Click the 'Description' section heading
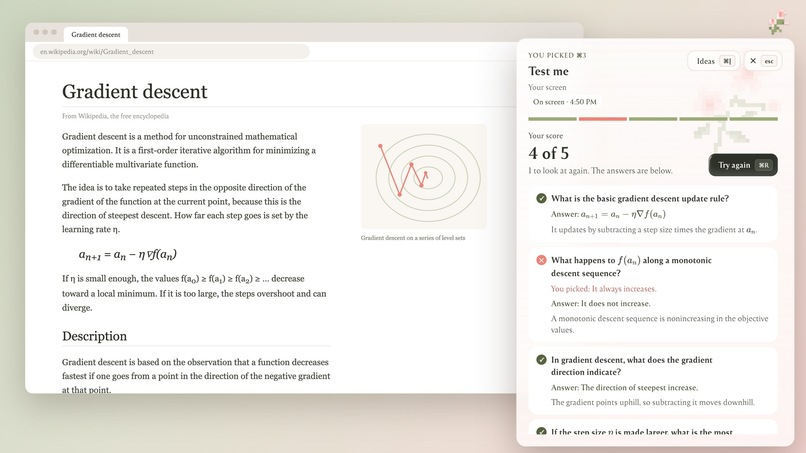This screenshot has width=806, height=453. [95, 336]
